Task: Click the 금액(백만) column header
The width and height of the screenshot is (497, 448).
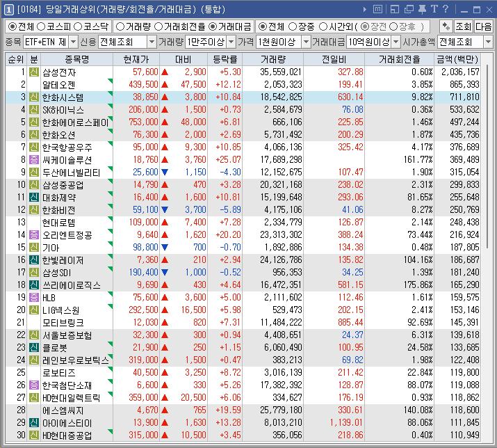Action: point(457,59)
